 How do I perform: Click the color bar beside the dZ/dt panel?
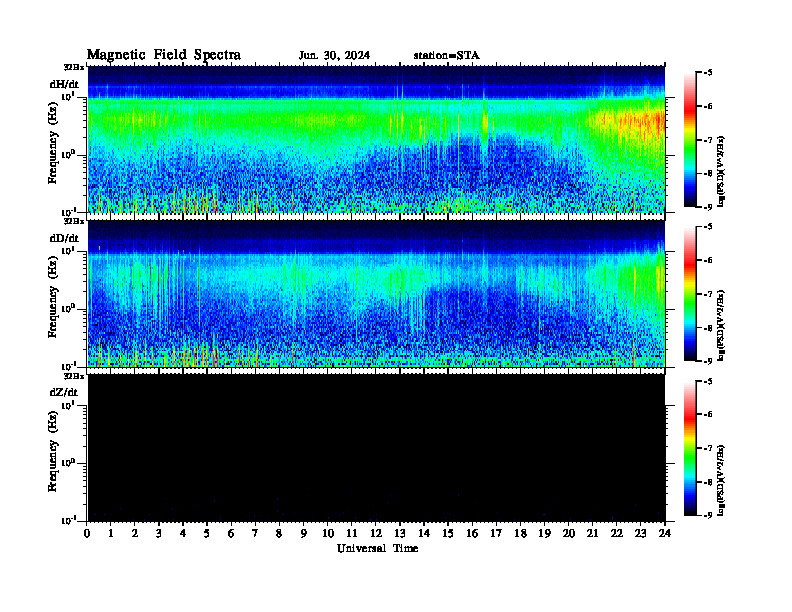pos(690,448)
